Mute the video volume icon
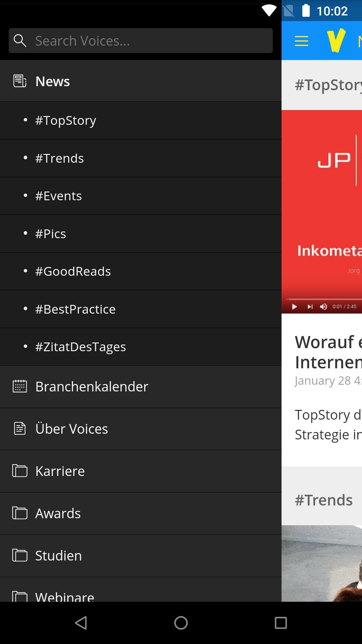The image size is (362, 644). coord(323,307)
